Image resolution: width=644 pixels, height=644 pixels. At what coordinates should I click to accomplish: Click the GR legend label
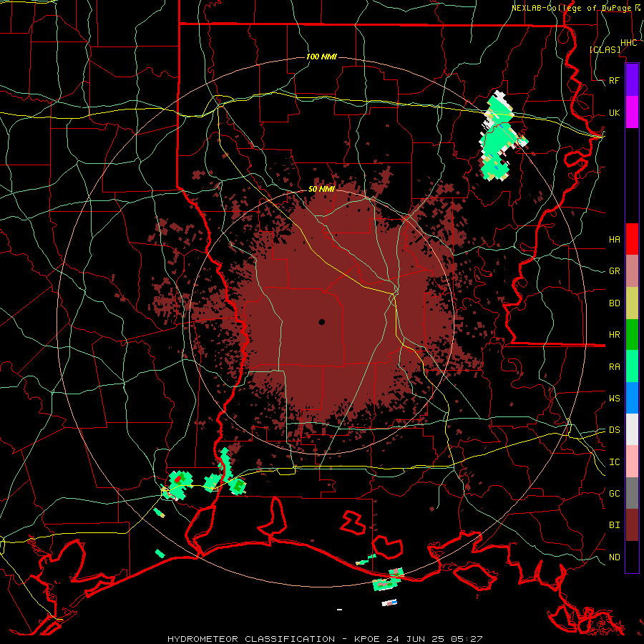click(x=615, y=271)
